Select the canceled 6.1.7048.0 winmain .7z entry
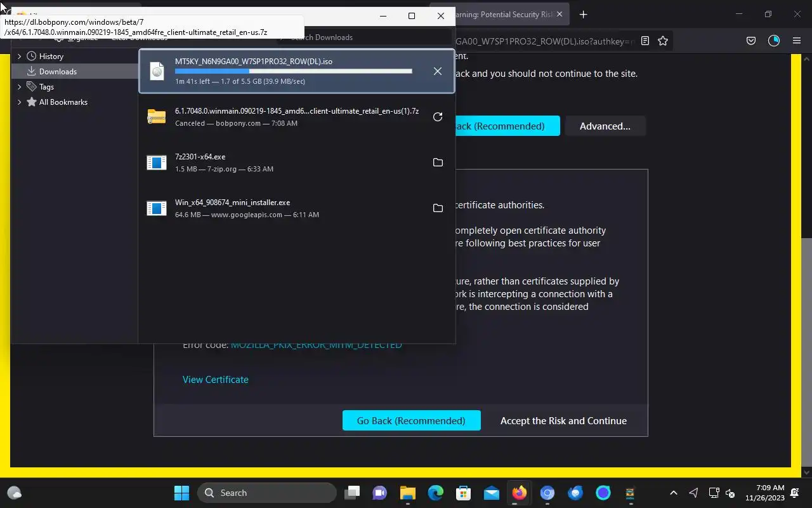 tap(297, 117)
